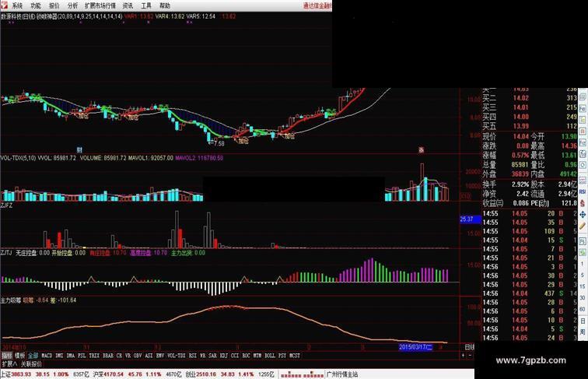Open the 工具 menu

pos(146,5)
